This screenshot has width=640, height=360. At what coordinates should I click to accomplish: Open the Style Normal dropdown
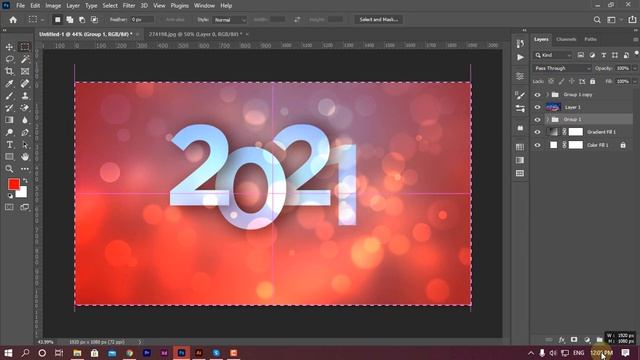pyautogui.click(x=230, y=20)
